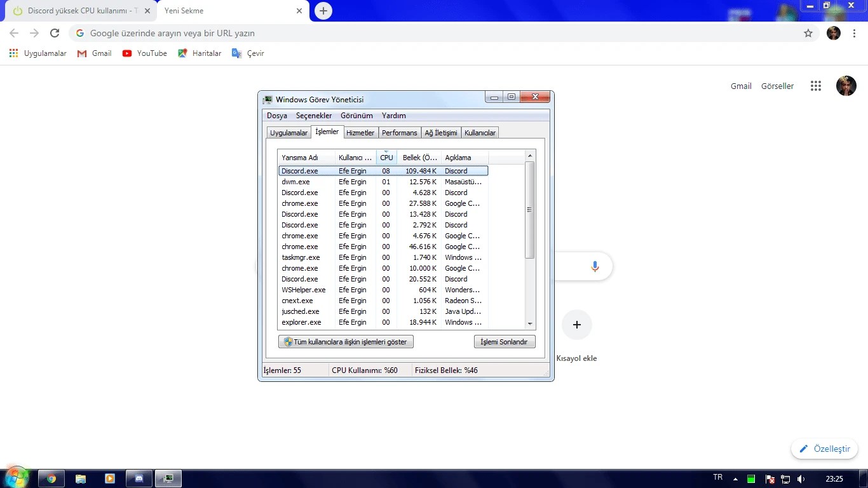Image resolution: width=868 pixels, height=488 pixels.
Task: Open the Çevir translate bookmark
Action: tap(248, 53)
